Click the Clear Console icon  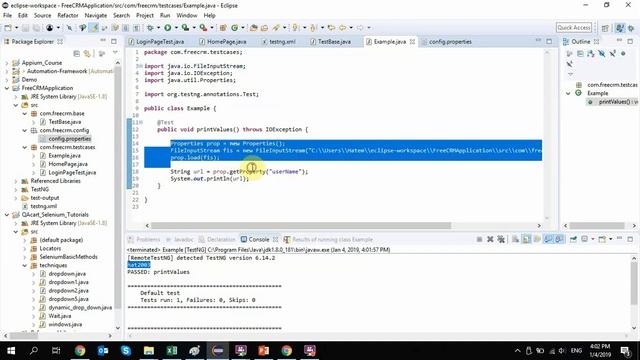point(515,239)
